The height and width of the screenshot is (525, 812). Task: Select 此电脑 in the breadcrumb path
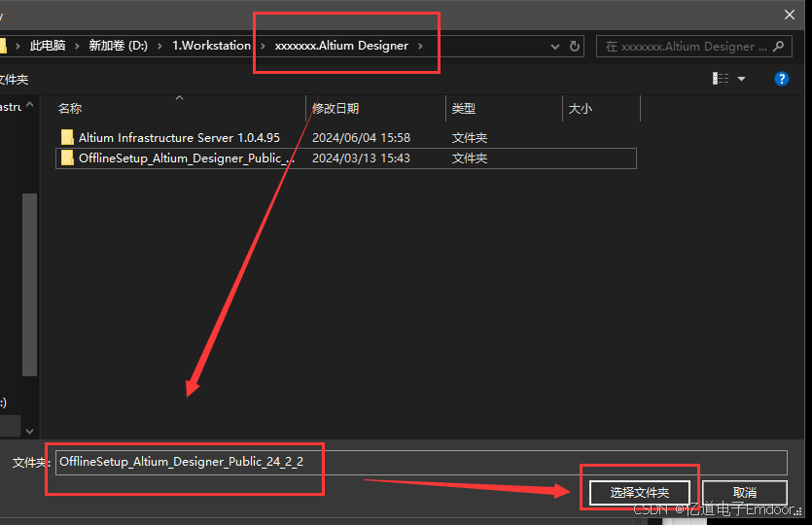(x=48, y=46)
